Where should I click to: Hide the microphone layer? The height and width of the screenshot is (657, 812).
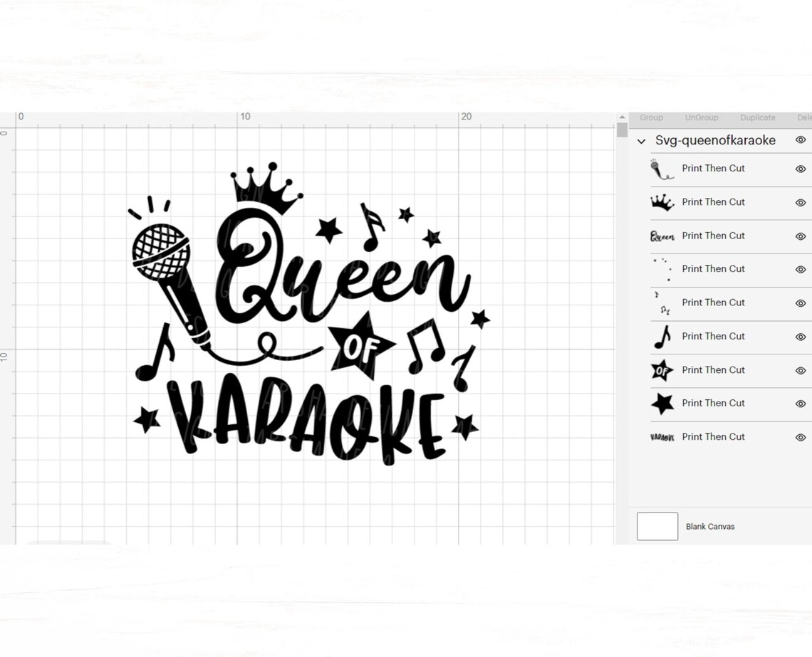tap(801, 169)
